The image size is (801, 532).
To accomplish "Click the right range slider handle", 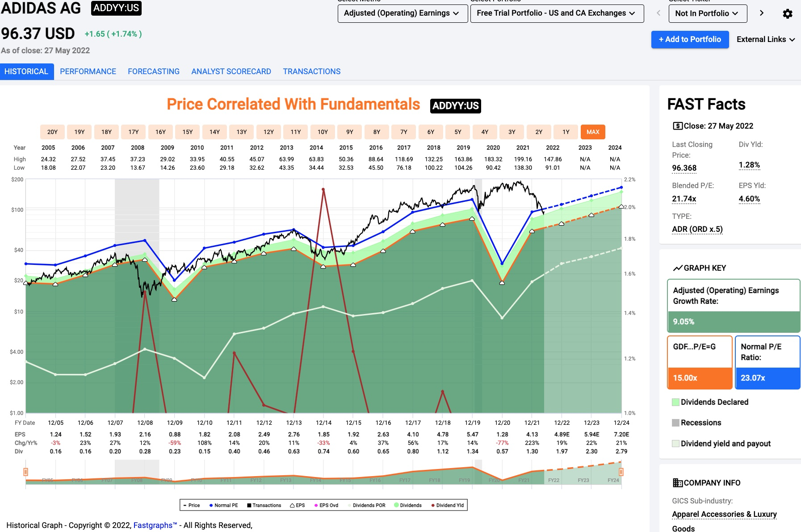I will pyautogui.click(x=621, y=472).
